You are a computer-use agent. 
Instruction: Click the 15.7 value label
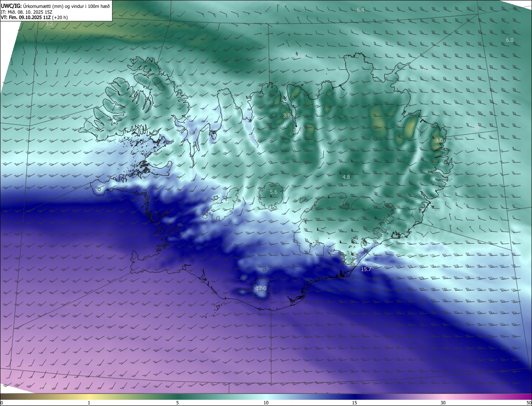(366, 269)
